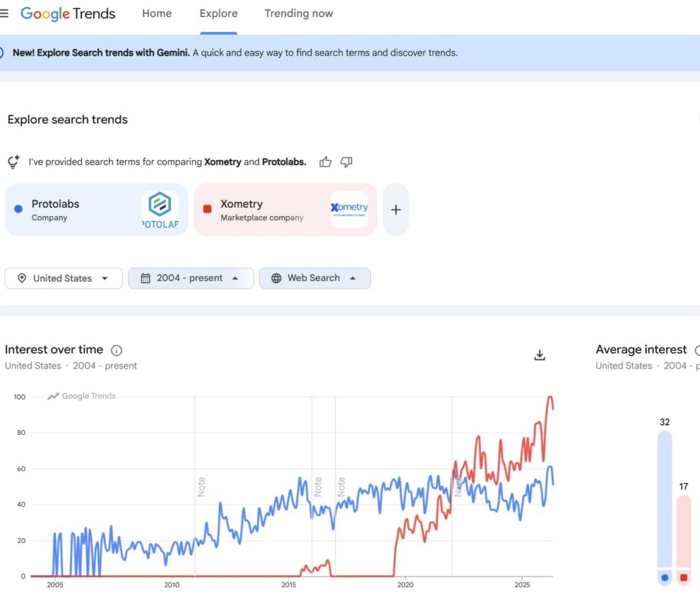Screen dimensions: 700x593
Task: Open the hamburger main menu
Action: pos(4,14)
